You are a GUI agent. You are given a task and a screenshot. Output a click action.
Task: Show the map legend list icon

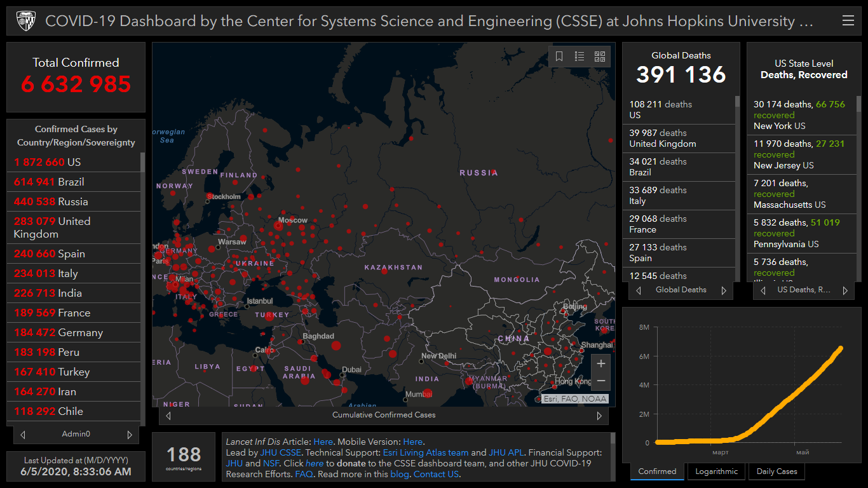[580, 57]
